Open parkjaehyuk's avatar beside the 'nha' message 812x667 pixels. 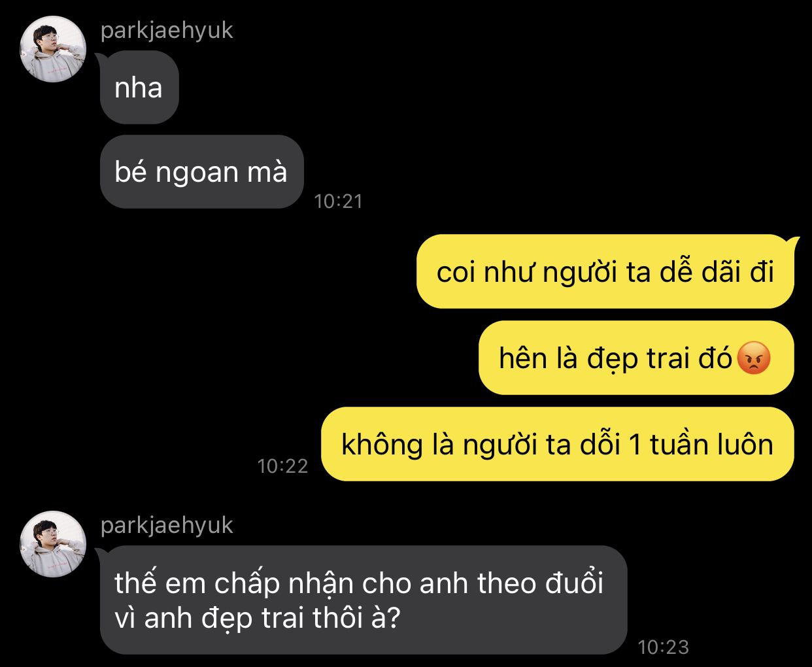(x=53, y=49)
